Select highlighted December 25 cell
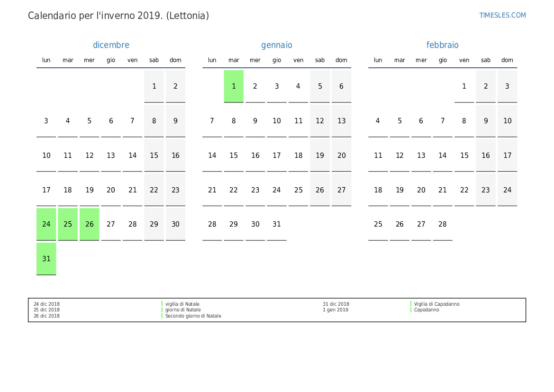Viewport: 554px width, 392px height. (68, 224)
